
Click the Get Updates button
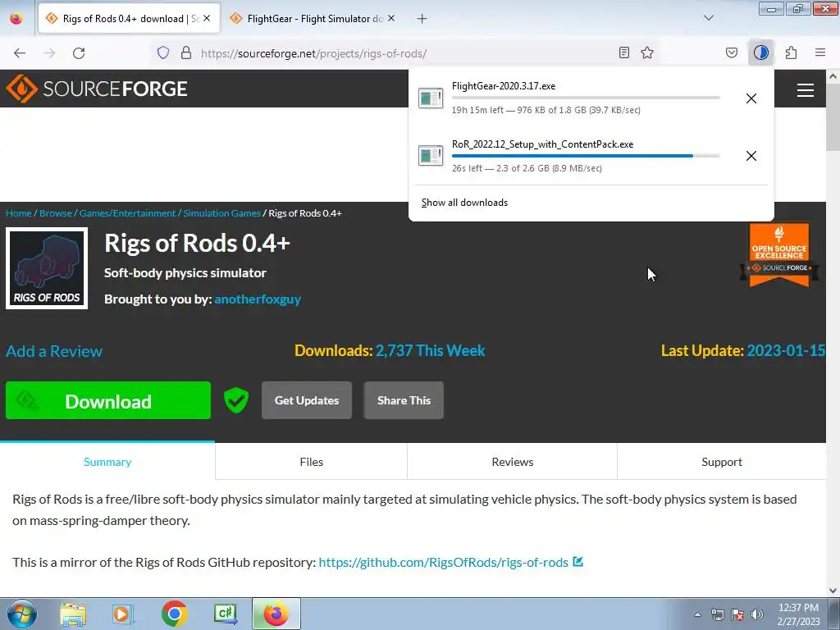(x=307, y=400)
